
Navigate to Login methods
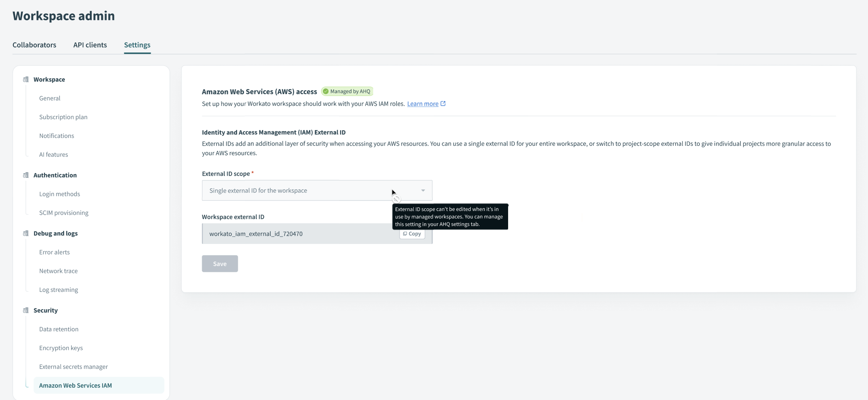(x=59, y=194)
